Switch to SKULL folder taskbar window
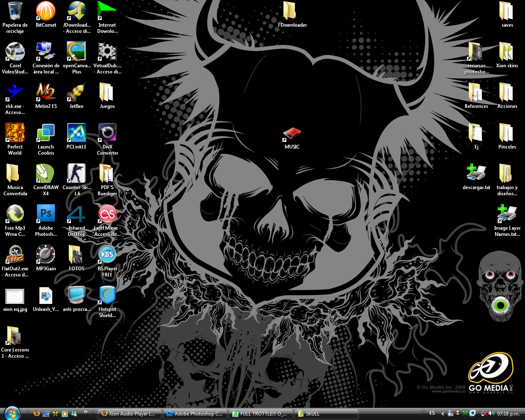The height and width of the screenshot is (420, 525). click(326, 413)
